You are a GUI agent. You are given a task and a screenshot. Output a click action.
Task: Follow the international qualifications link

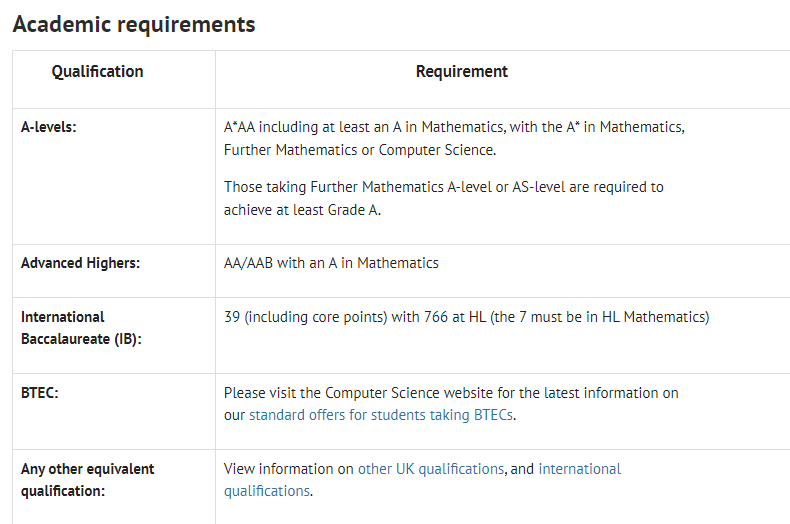coord(422,480)
